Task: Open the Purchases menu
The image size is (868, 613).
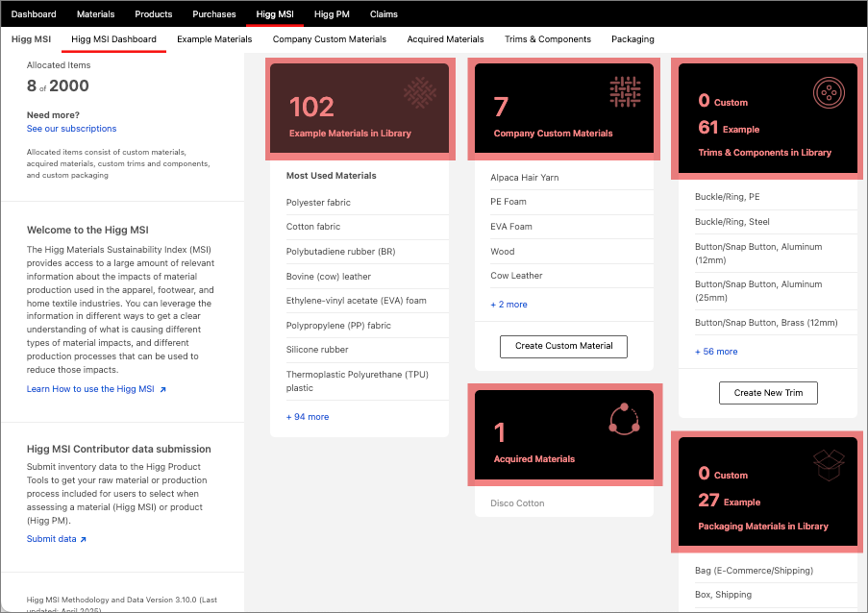Action: coord(214,13)
